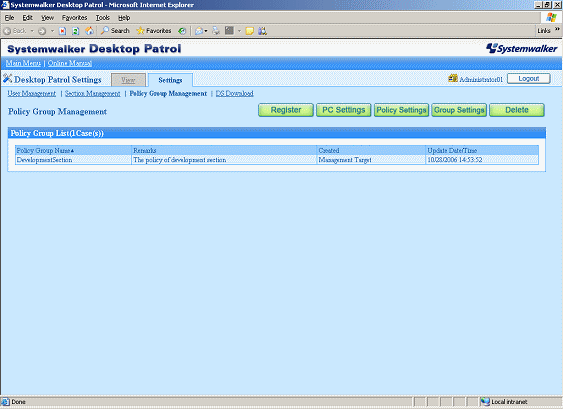Select the Settings tab

(x=170, y=80)
